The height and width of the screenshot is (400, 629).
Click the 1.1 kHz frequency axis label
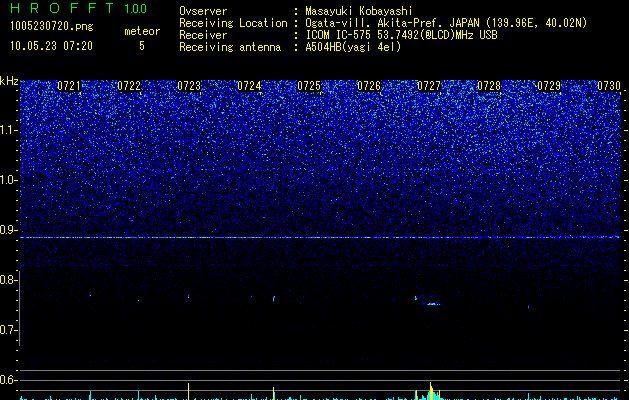tap(8, 130)
